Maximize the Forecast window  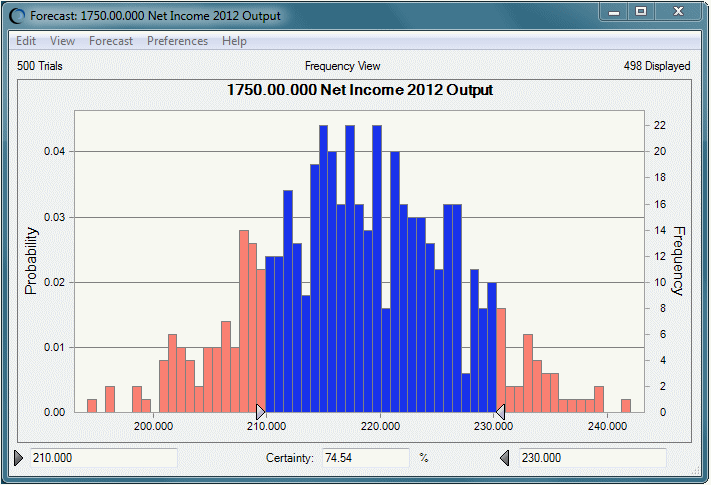point(641,12)
